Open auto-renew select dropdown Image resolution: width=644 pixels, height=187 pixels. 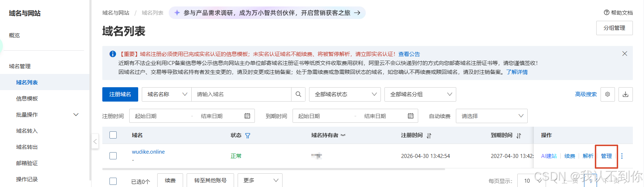click(x=492, y=116)
